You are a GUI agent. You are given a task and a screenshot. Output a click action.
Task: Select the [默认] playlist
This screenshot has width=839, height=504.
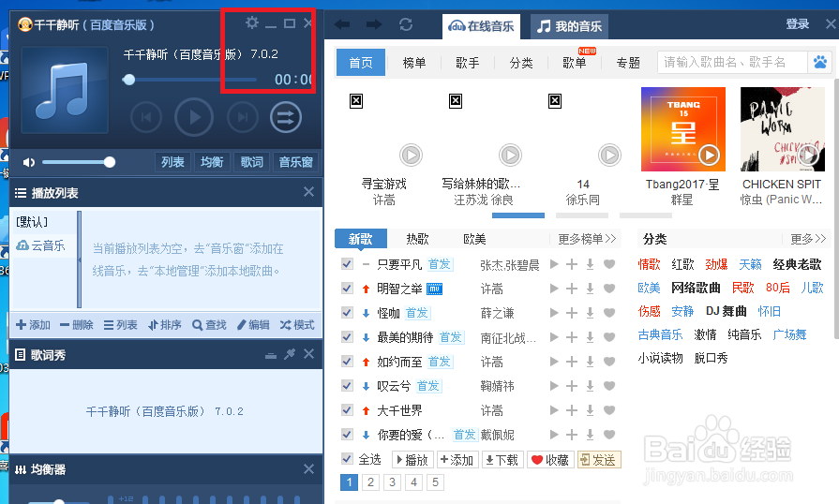click(x=32, y=222)
